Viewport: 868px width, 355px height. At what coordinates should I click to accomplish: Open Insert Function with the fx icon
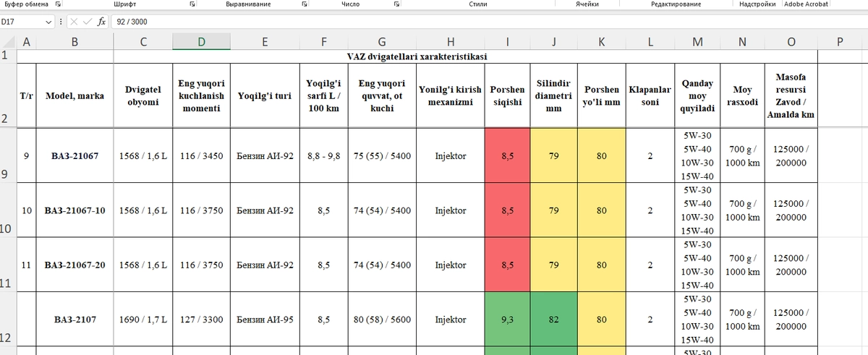tap(102, 22)
